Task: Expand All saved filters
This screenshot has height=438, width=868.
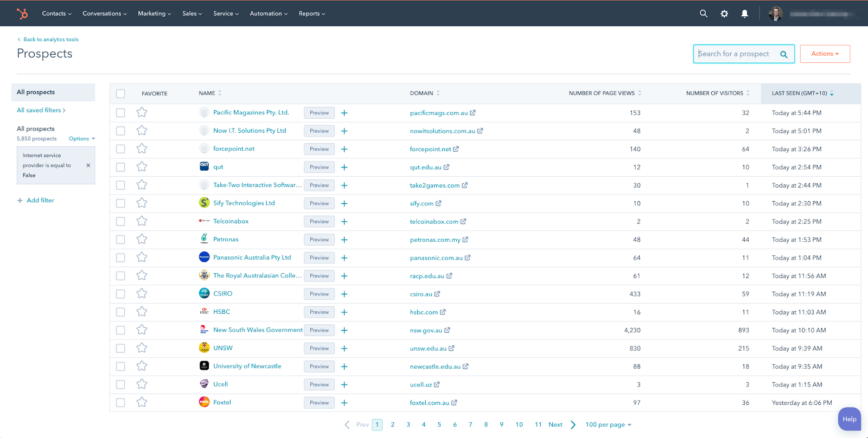Action: pos(41,110)
